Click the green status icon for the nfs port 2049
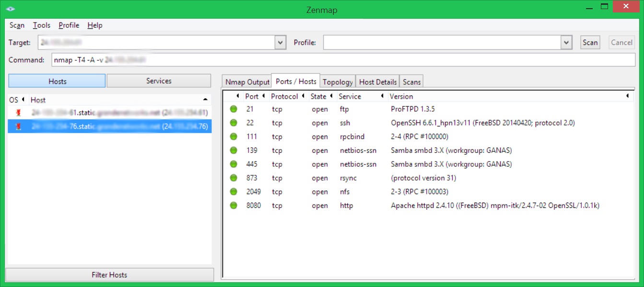 234,192
